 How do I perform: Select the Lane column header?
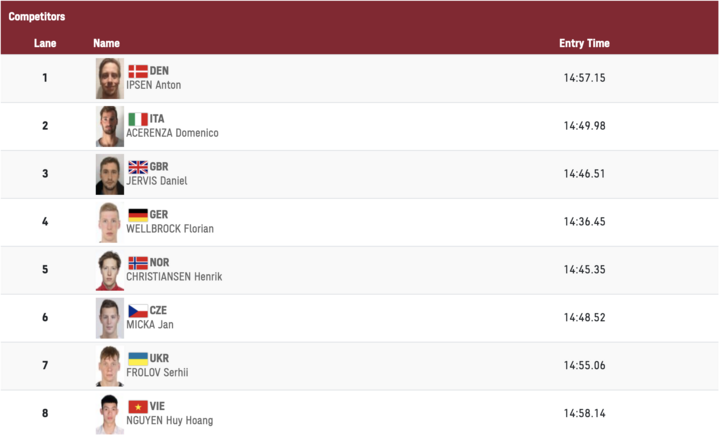point(45,43)
